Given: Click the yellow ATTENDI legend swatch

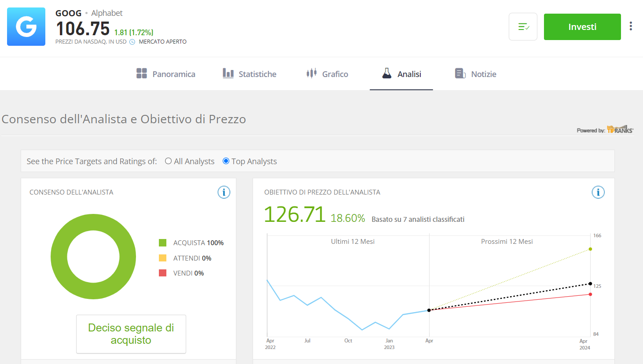Looking at the screenshot, I should (163, 258).
